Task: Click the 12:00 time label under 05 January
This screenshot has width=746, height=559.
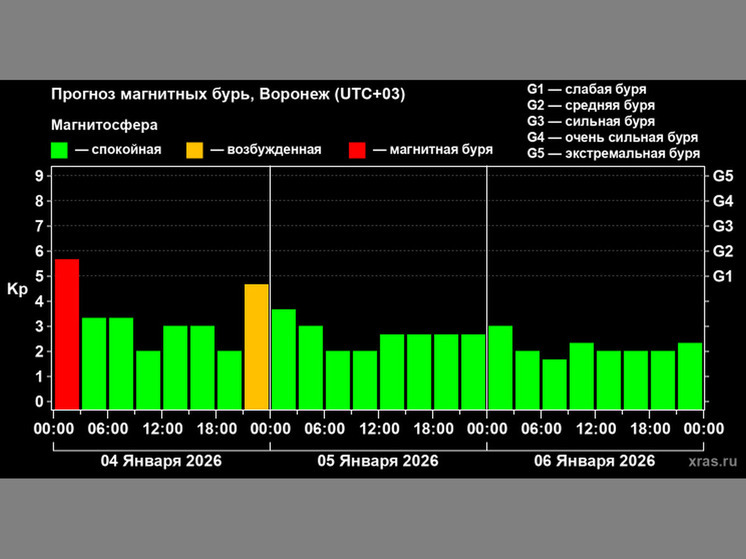Action: [x=378, y=428]
